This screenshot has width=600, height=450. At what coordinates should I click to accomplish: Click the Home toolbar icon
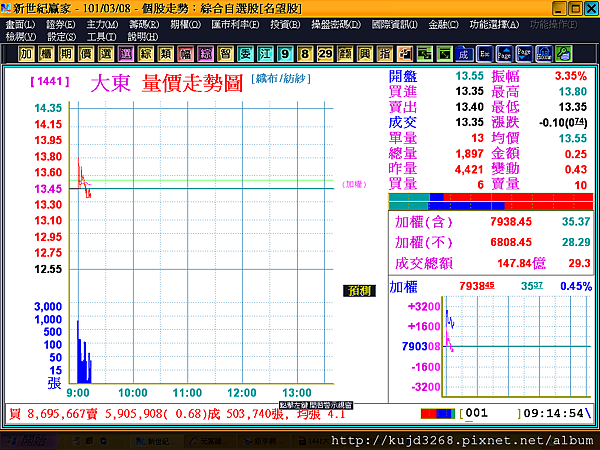(x=544, y=54)
